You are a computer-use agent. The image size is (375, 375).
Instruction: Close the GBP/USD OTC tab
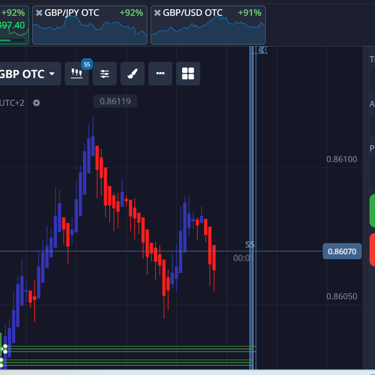157,13
